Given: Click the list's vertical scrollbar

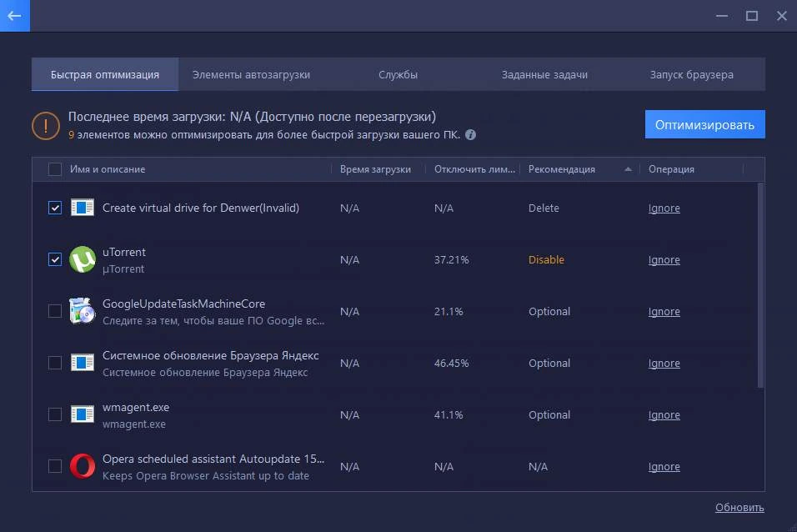Looking at the screenshot, I should [760, 285].
